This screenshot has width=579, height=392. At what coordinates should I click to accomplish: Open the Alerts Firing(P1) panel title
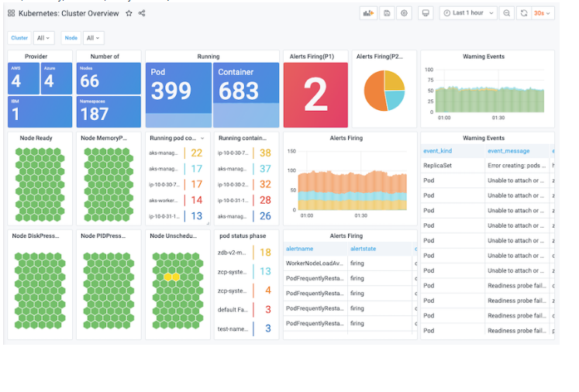pos(312,57)
